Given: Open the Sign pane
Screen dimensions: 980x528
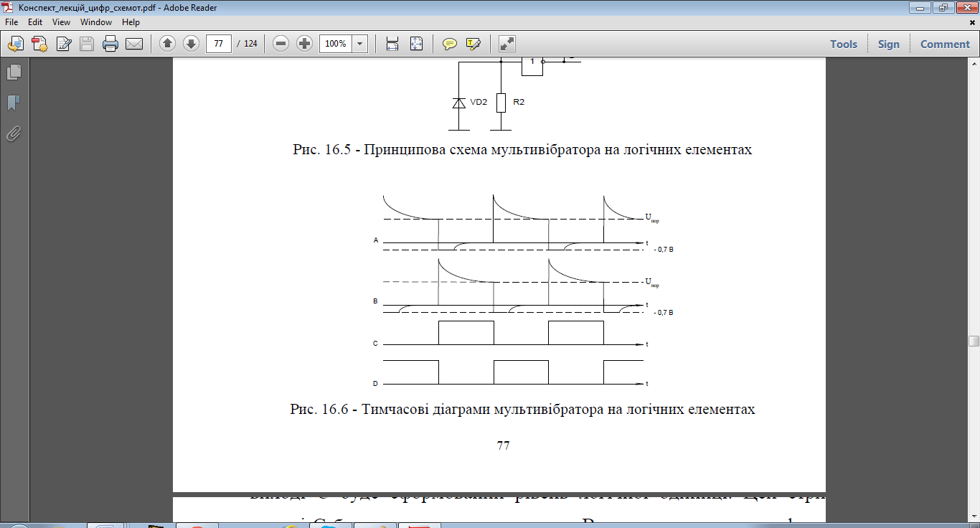Looking at the screenshot, I should pos(888,44).
